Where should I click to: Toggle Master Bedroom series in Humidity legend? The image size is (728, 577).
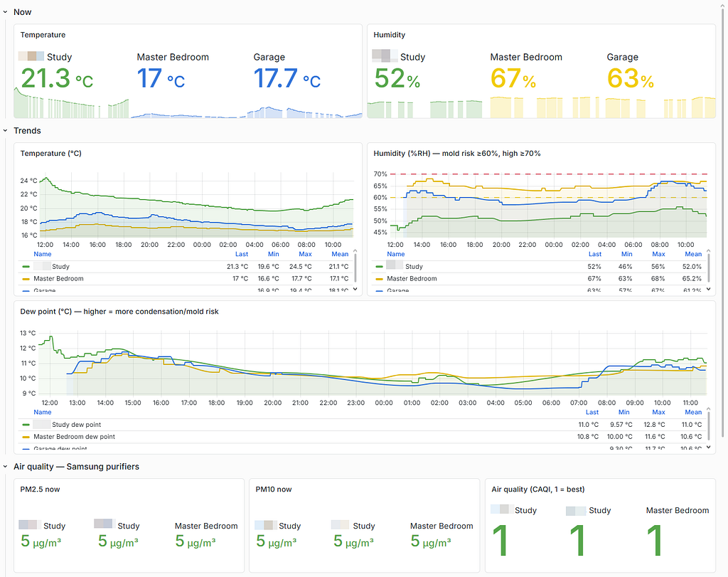[412, 279]
